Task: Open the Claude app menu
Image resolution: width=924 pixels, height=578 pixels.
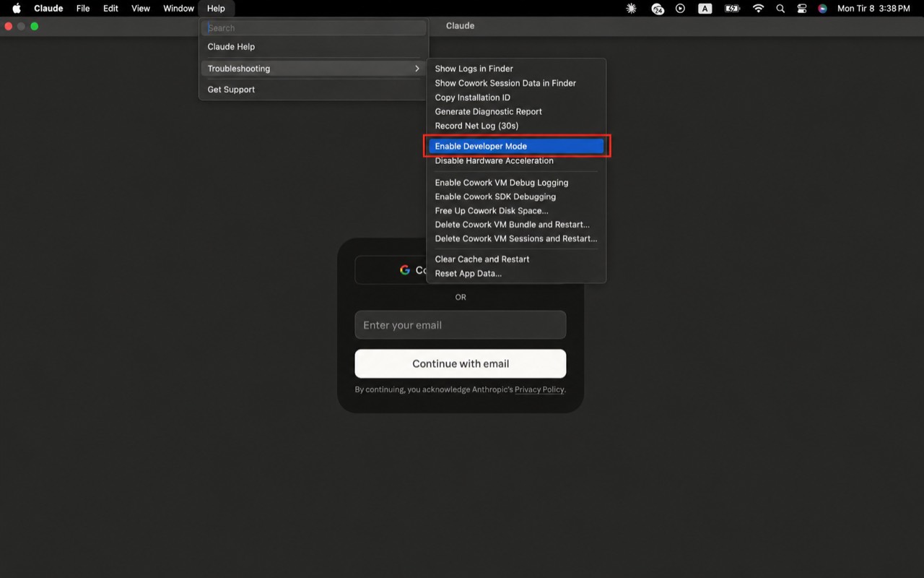Action: (48, 9)
